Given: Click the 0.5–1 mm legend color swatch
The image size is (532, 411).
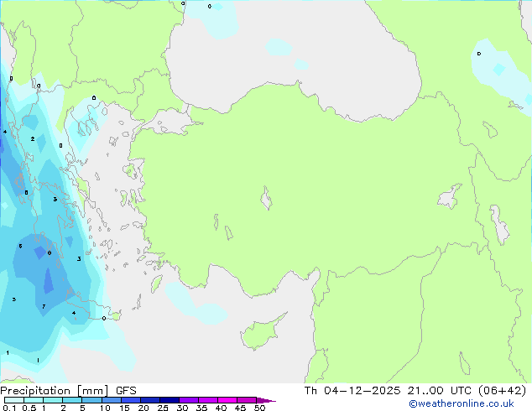Looking at the screenshot, I should coord(34,400).
